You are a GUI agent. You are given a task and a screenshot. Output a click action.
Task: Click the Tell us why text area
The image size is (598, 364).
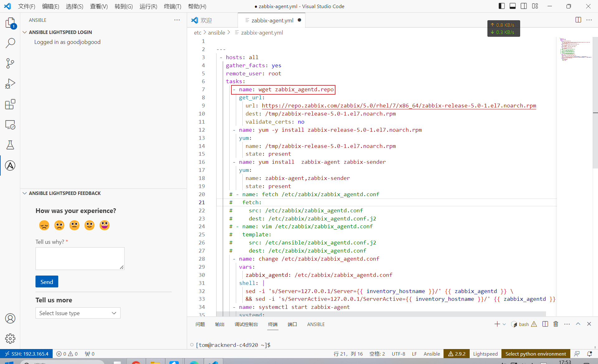point(80,258)
